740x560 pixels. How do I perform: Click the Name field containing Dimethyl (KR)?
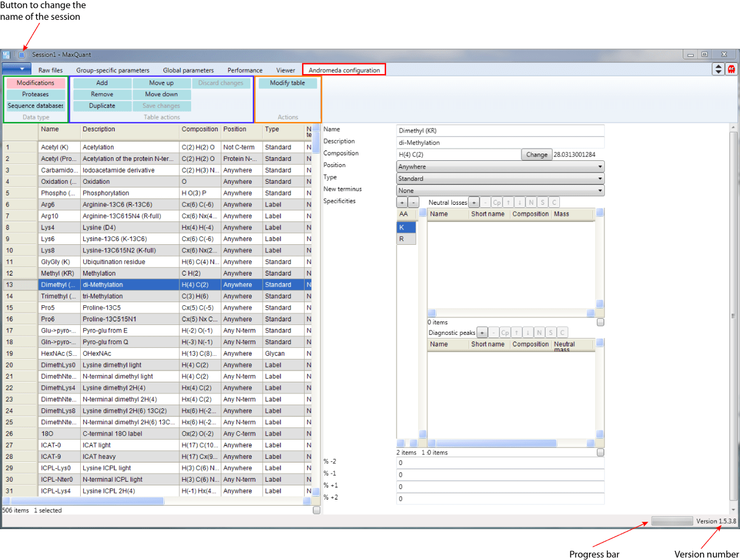coord(500,131)
